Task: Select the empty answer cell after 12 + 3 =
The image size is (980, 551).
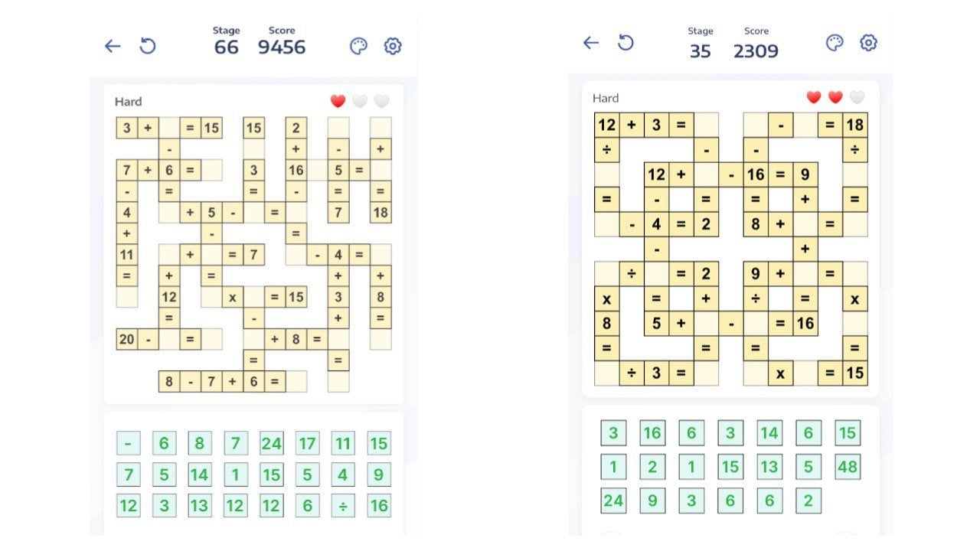Action: click(707, 125)
